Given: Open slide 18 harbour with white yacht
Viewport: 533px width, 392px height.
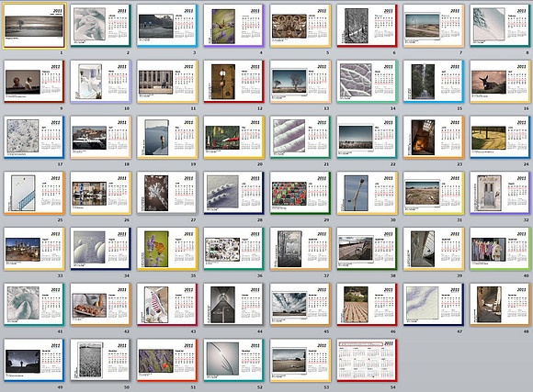Looking at the screenshot, I should click(100, 137).
